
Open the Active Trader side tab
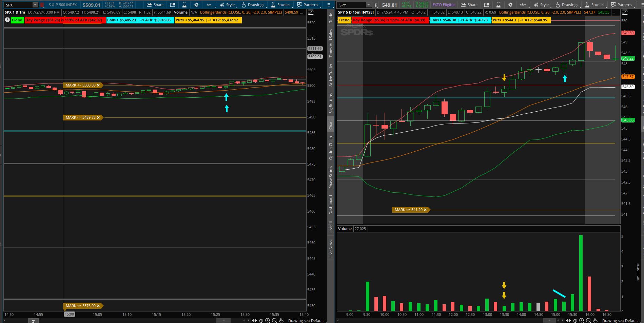pyautogui.click(x=331, y=75)
